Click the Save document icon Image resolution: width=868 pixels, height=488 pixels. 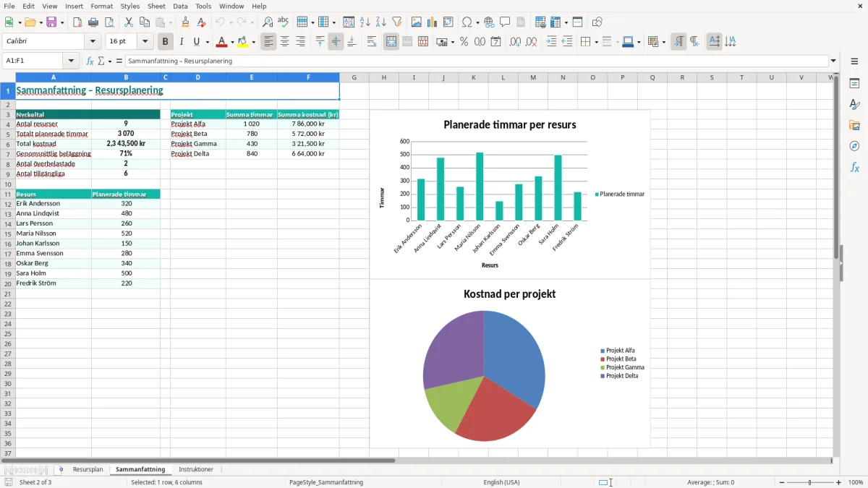coord(51,22)
